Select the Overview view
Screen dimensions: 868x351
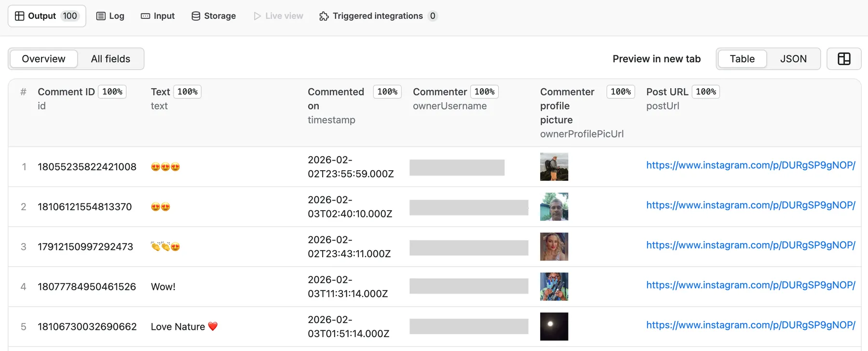point(43,59)
